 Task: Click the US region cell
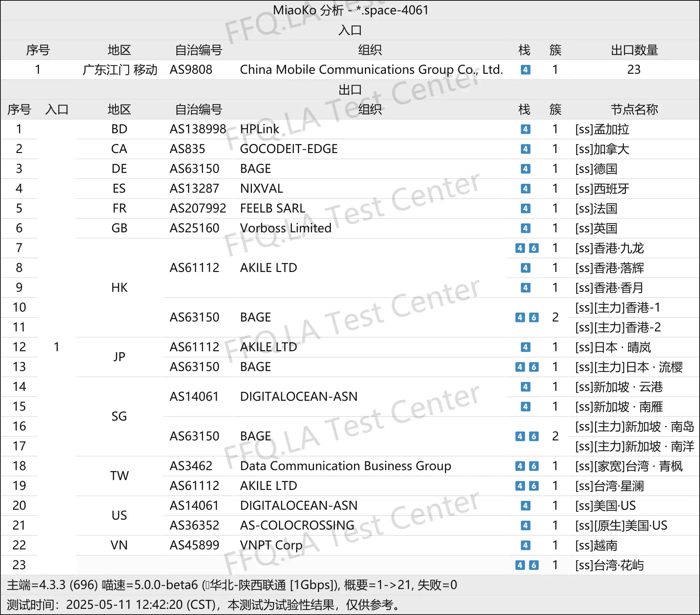coord(119,516)
